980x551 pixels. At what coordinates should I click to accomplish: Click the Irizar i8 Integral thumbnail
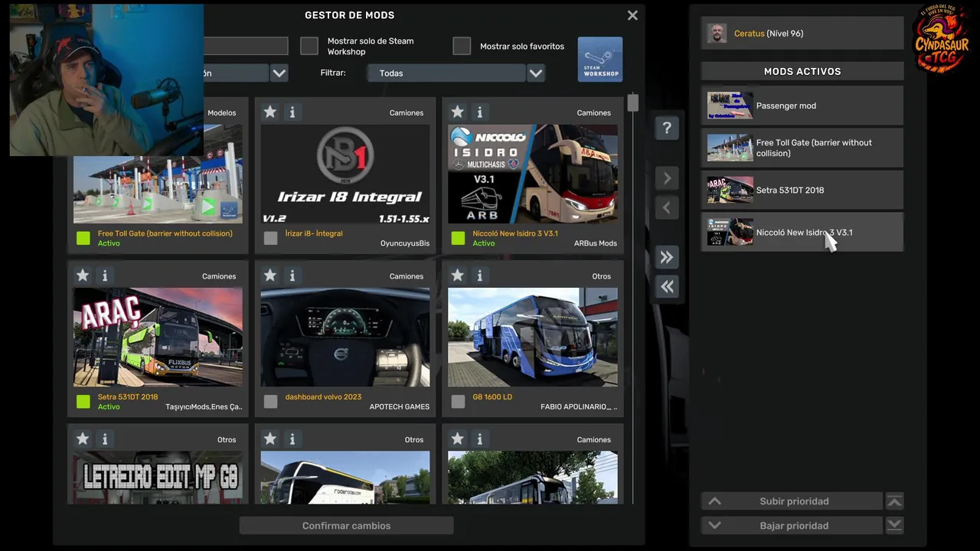(x=345, y=174)
